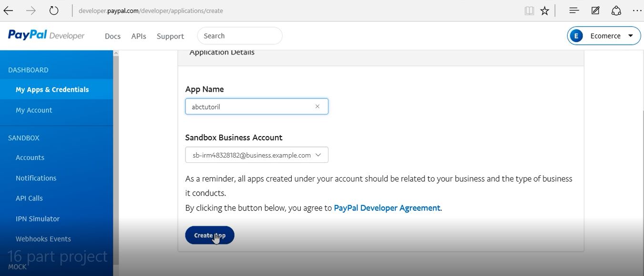Open sandbox Accounts in sidebar
The width and height of the screenshot is (644, 276).
(30, 158)
